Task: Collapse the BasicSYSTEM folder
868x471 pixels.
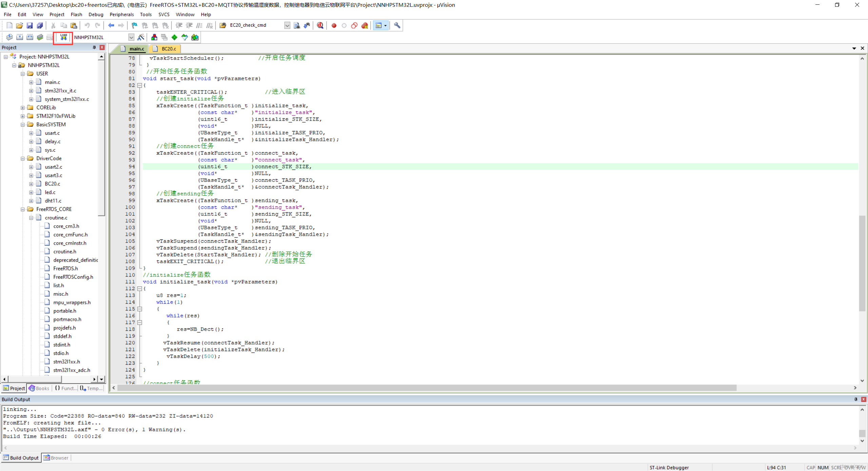Action: click(23, 124)
